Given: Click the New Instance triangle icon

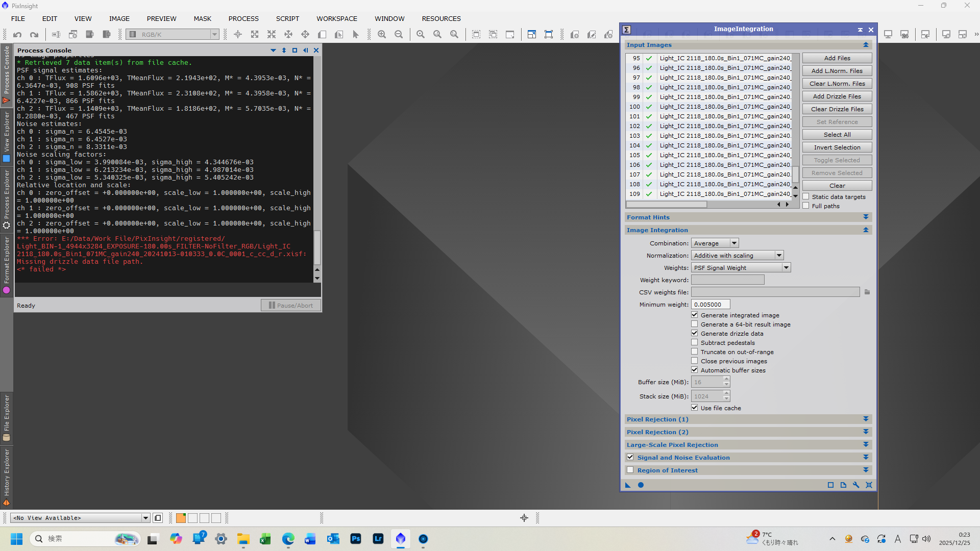Looking at the screenshot, I should tap(628, 485).
